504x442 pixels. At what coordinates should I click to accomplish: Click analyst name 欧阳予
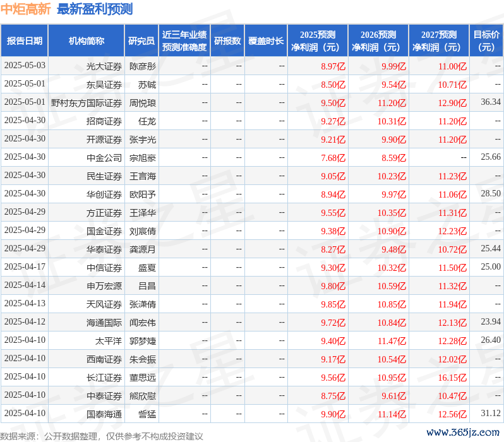142,195
